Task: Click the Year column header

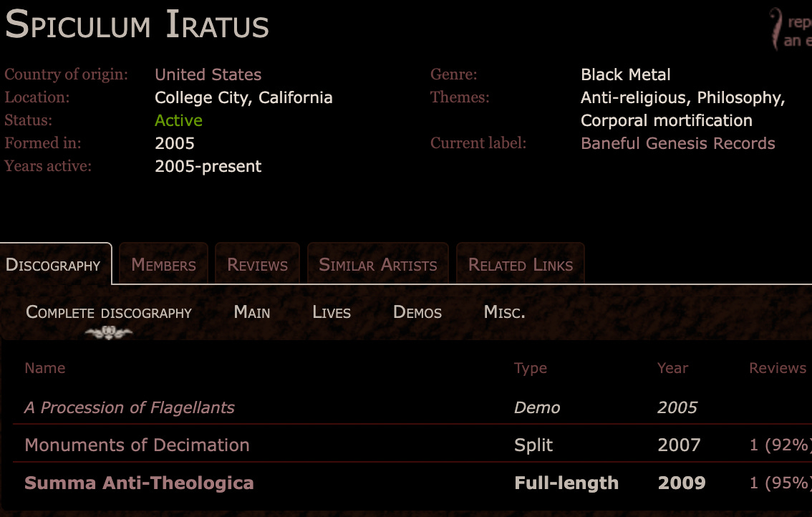Action: [x=672, y=368]
